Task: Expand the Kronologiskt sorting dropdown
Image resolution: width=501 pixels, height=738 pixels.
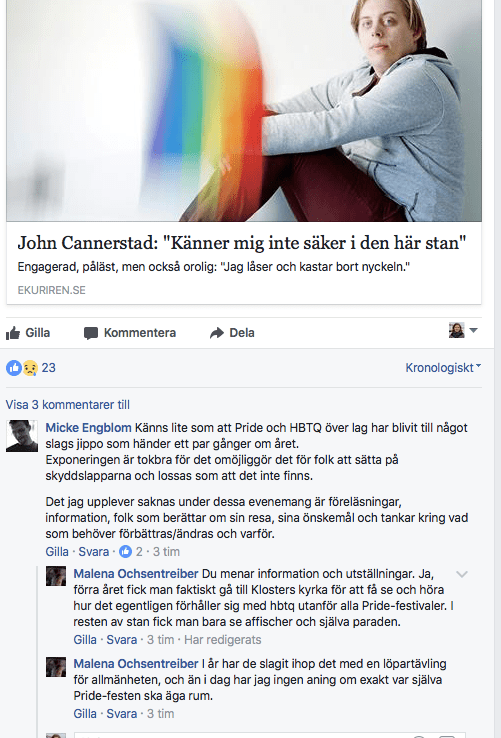Action: (x=443, y=368)
